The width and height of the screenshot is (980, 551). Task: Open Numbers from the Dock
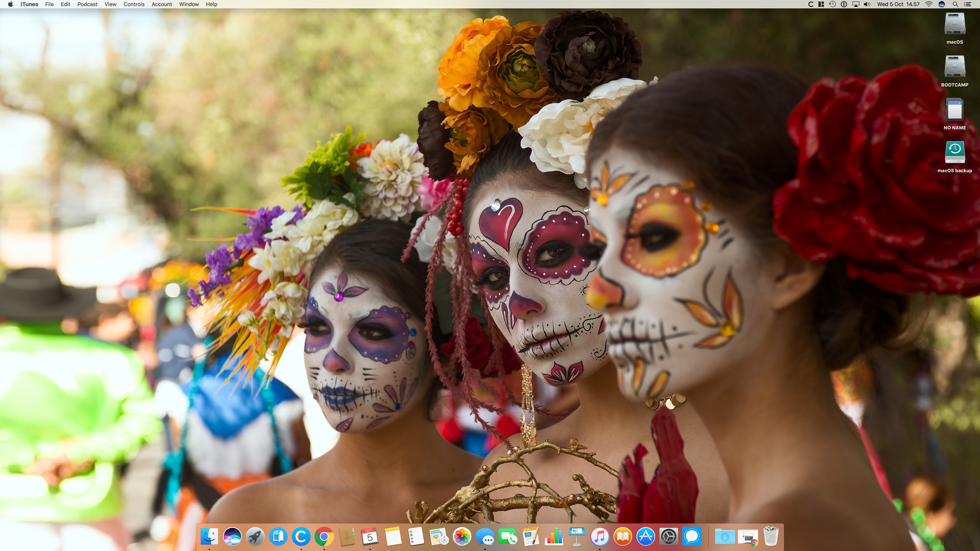(554, 536)
